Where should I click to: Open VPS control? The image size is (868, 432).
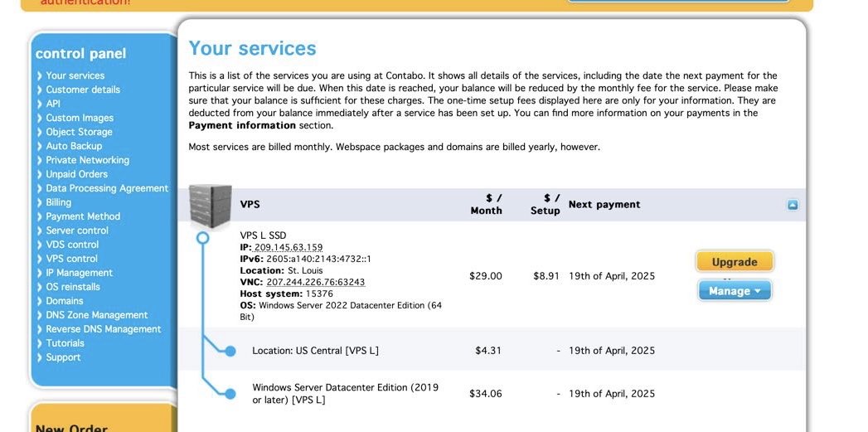click(71, 259)
